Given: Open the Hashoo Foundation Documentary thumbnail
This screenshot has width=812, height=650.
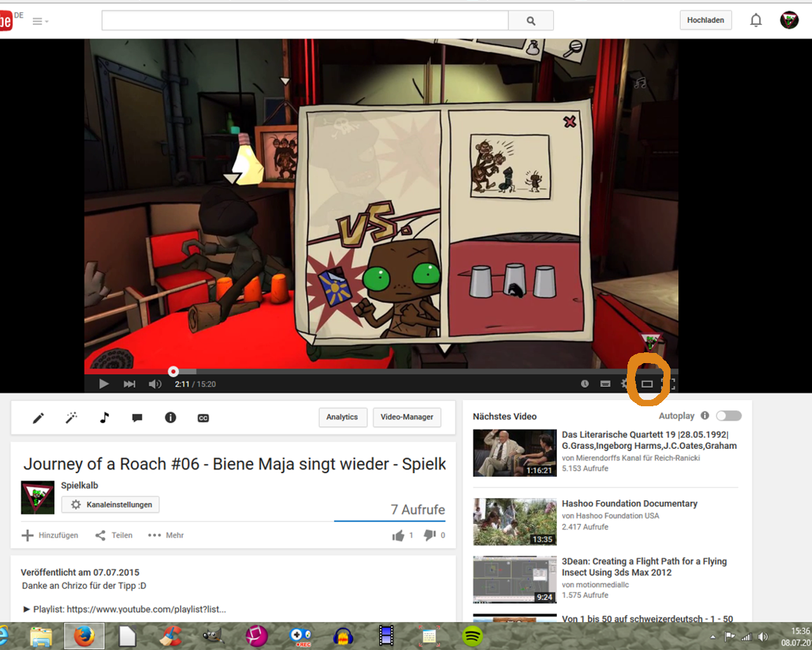Looking at the screenshot, I should (x=514, y=522).
